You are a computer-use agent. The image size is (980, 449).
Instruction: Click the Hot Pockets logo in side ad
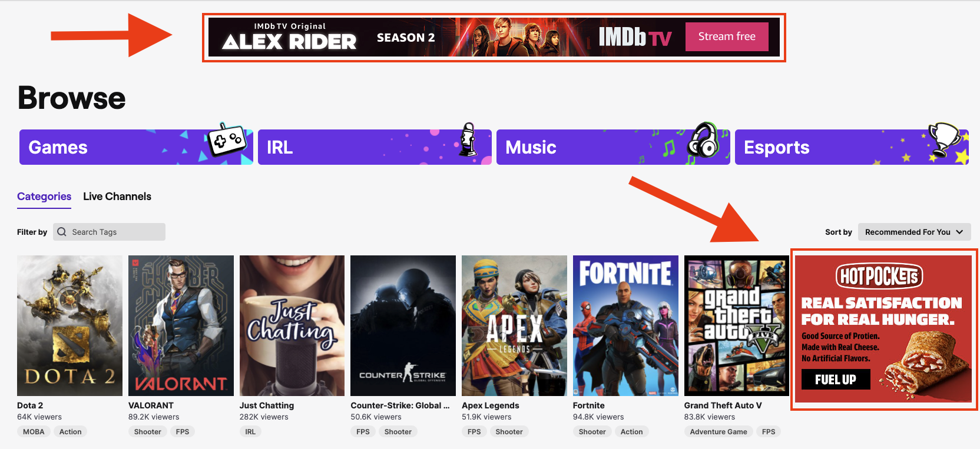(879, 276)
